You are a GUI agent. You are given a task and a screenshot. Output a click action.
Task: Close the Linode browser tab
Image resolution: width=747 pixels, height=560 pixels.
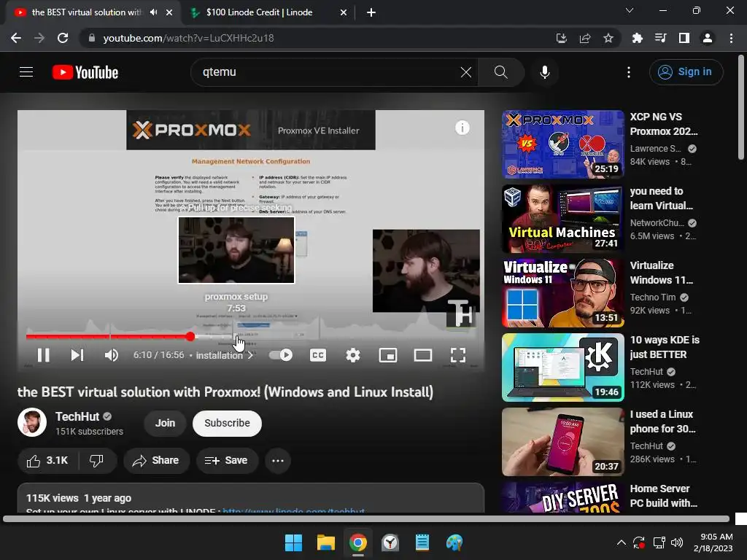[x=344, y=12]
